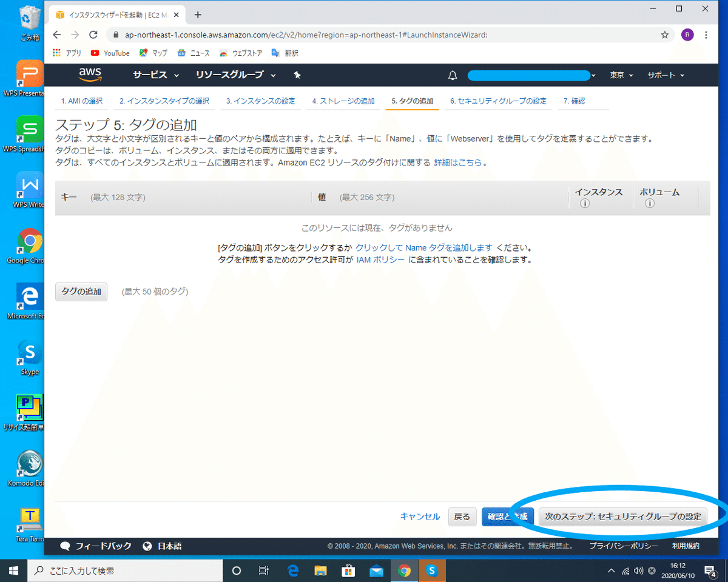
Task: Click the Chrome address bar
Action: [388, 35]
